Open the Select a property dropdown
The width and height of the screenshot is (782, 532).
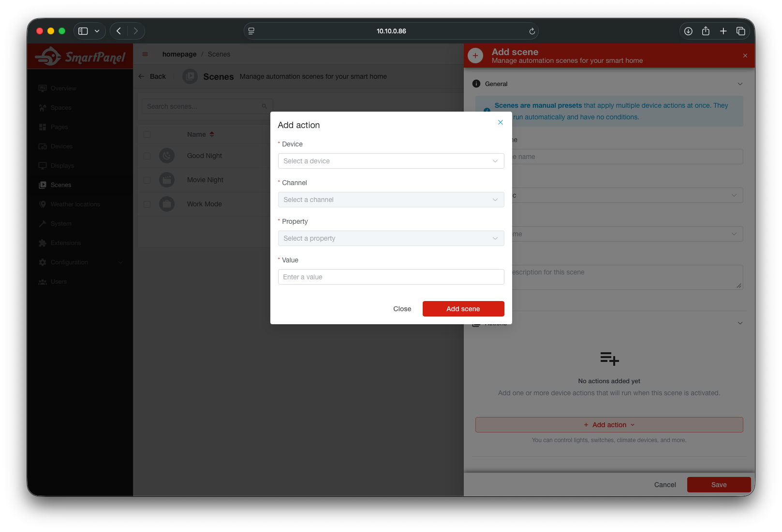pos(391,238)
